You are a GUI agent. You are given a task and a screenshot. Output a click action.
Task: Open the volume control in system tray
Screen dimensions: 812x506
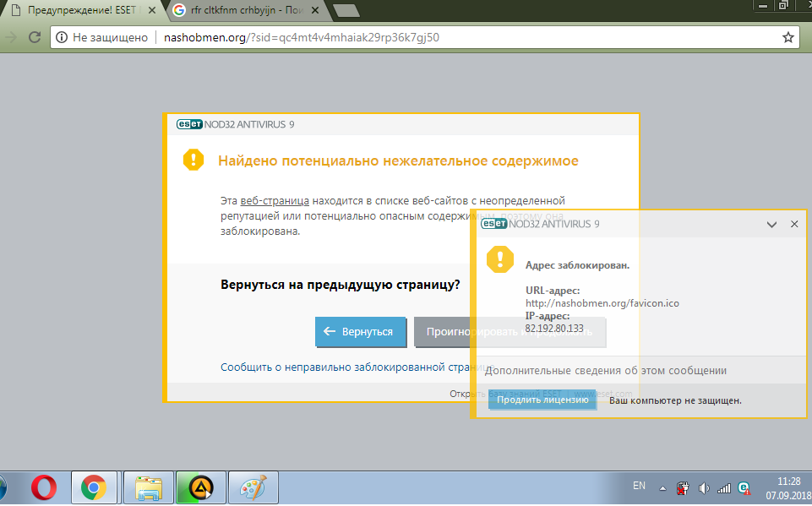(705, 487)
